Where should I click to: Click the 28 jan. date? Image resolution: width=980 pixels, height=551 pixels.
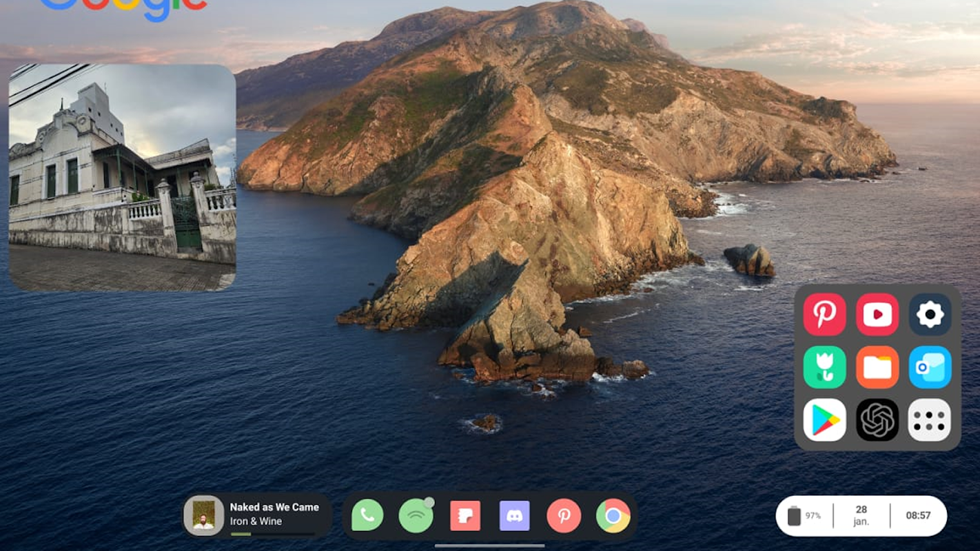click(861, 515)
